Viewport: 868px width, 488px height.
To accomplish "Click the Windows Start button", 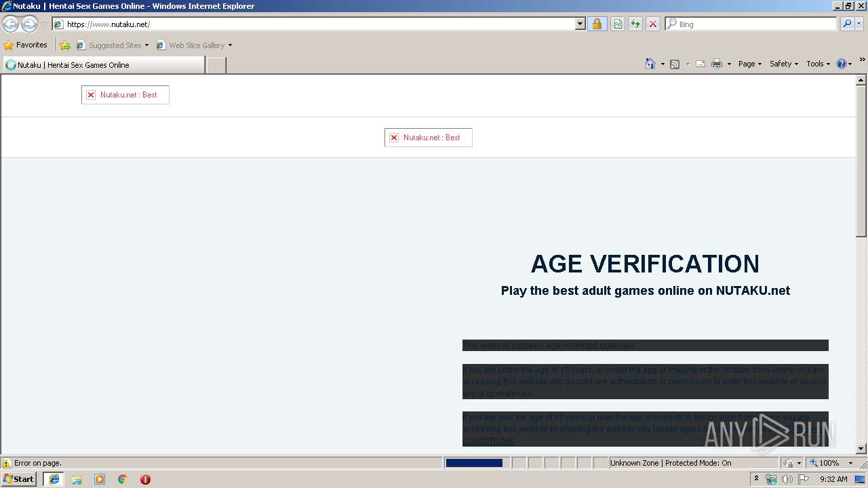I will point(19,479).
